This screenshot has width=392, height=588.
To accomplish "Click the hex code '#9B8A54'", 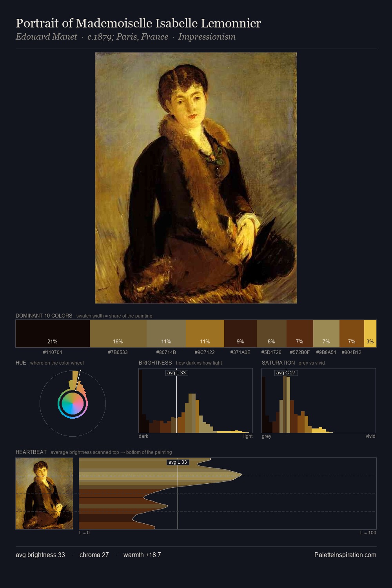I will 326,352.
